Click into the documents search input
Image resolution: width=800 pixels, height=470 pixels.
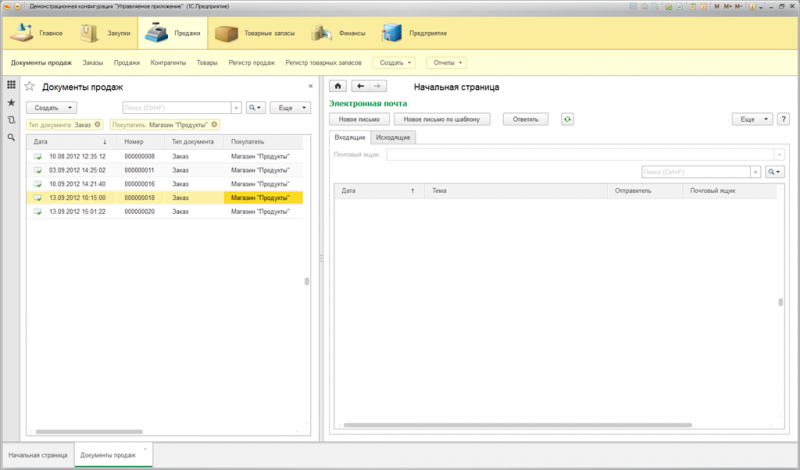177,108
